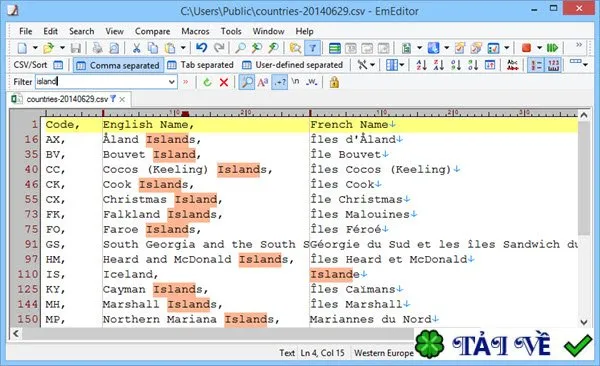
Task: Sort column Z to A descending
Action: (x=439, y=65)
